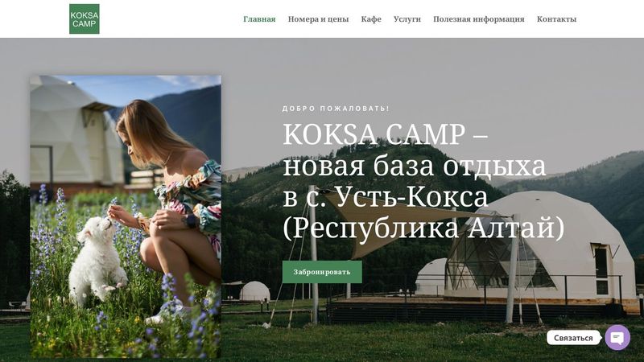The height and width of the screenshot is (362, 644).
Task: Go to the Главная menu item
Action: click(259, 19)
